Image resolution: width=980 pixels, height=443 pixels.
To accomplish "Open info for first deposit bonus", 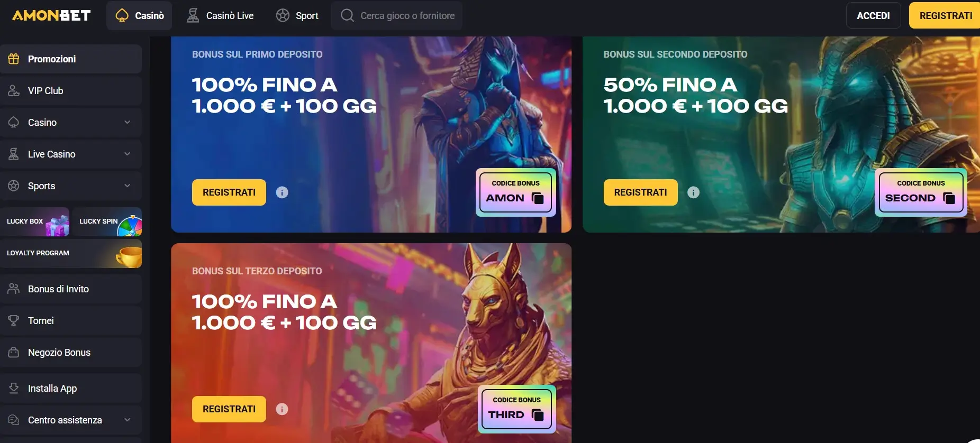I will (282, 192).
